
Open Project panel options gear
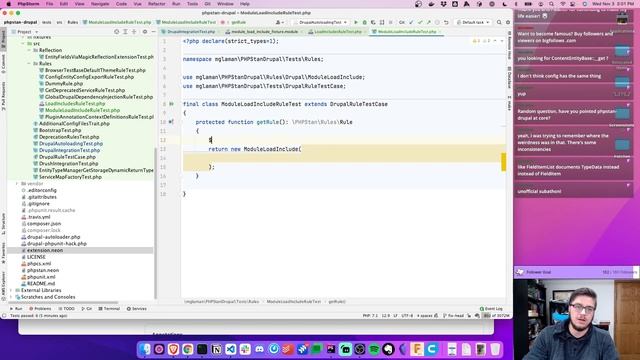coord(145,31)
